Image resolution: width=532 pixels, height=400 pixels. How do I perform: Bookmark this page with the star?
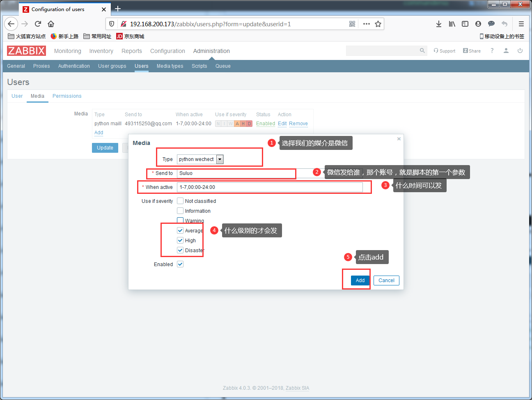click(x=378, y=24)
